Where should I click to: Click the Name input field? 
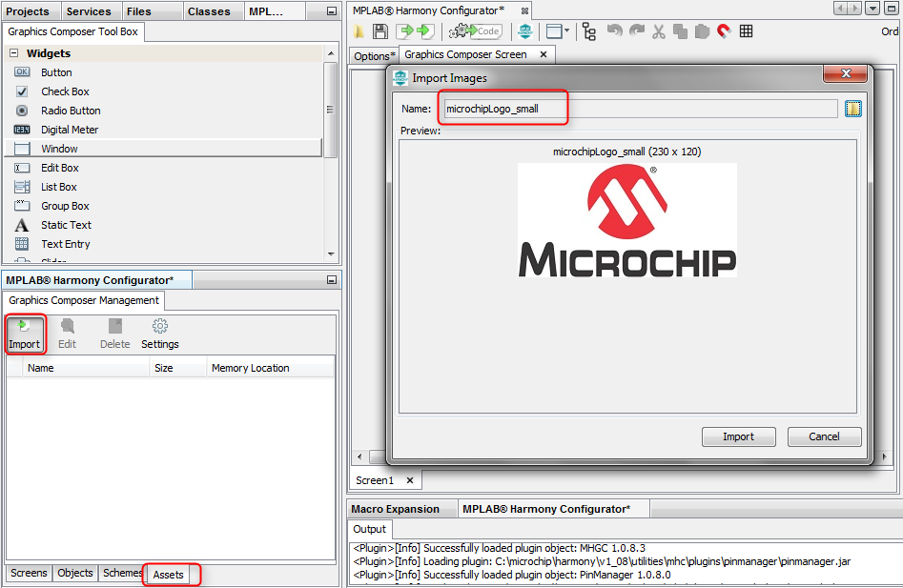click(639, 109)
